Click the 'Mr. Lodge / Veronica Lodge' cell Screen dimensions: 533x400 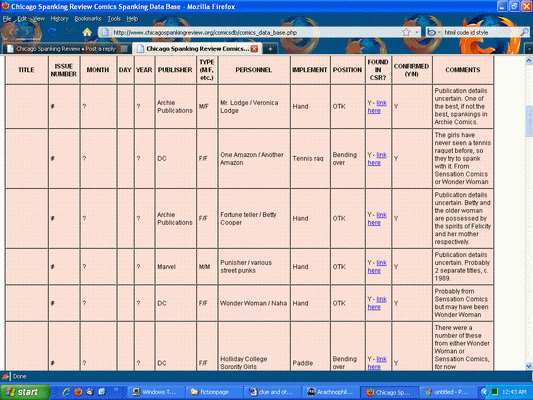254,107
